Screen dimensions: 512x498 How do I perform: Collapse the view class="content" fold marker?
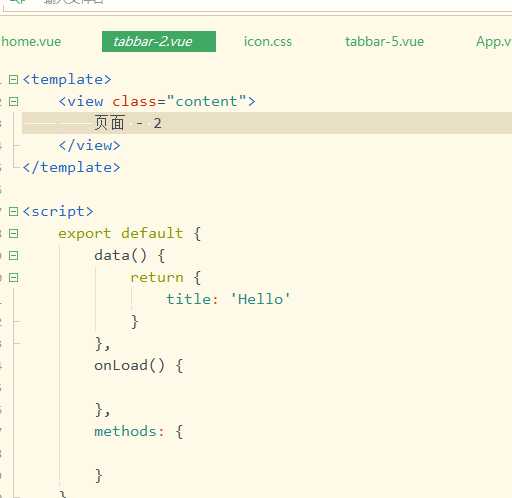tap(13, 102)
